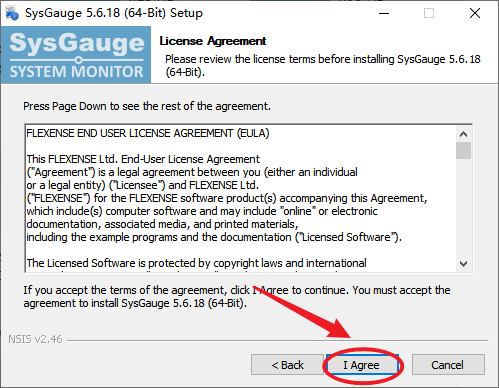Screen dimensions: 499x388
Task: Click the 'If you accept the terms' notice
Action: point(237,297)
